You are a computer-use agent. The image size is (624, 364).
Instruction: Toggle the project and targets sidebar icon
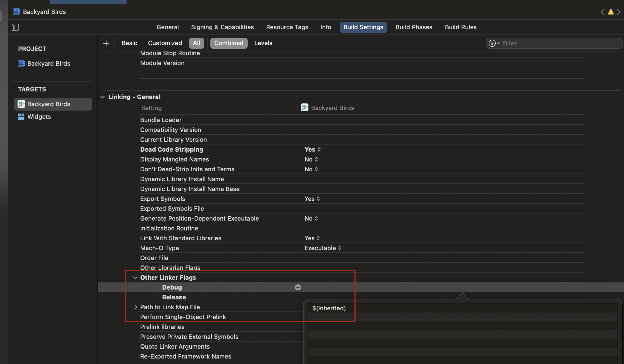tap(15, 27)
